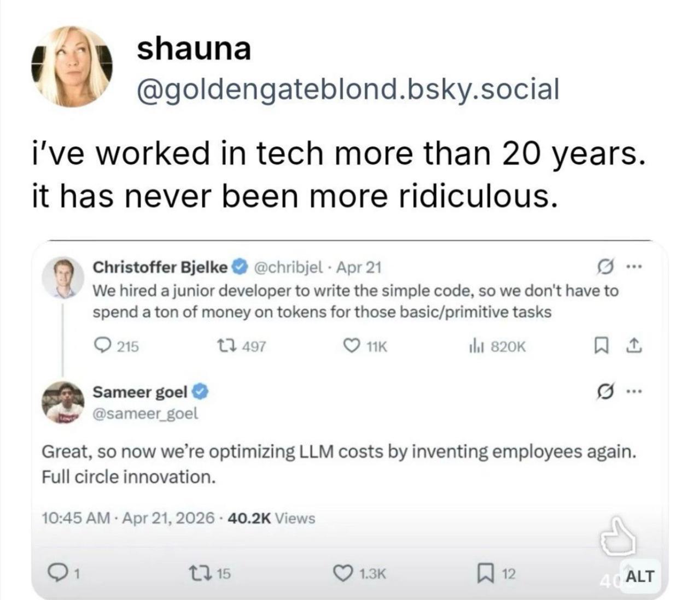Open @goldengateblond.bsky.social handle link

[x=348, y=89]
